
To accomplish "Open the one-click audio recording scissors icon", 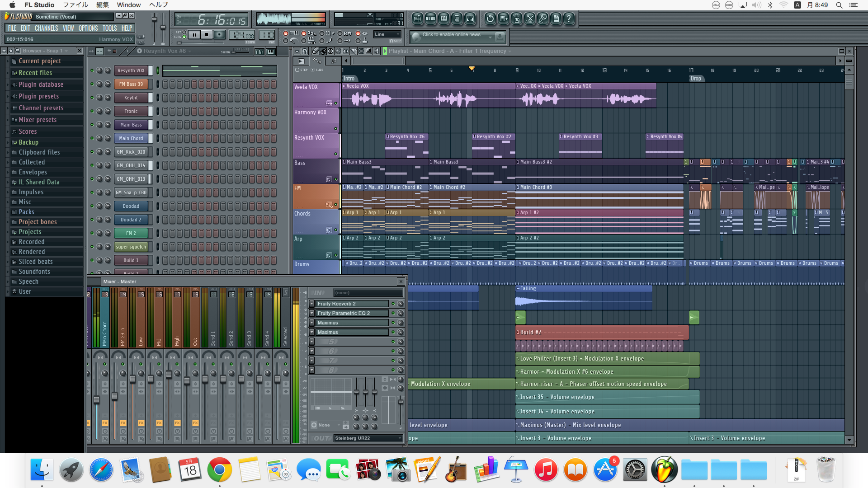I will tap(529, 19).
